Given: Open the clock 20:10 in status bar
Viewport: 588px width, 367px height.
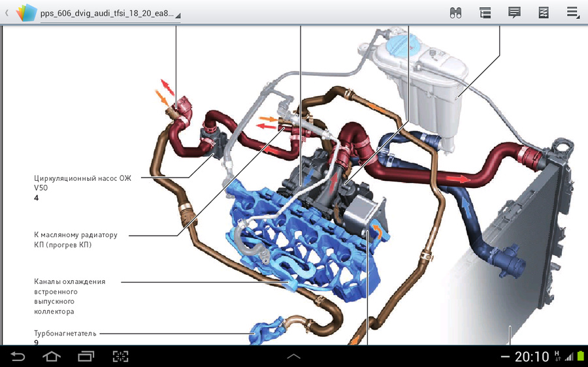Looking at the screenshot, I should pyautogui.click(x=532, y=357).
